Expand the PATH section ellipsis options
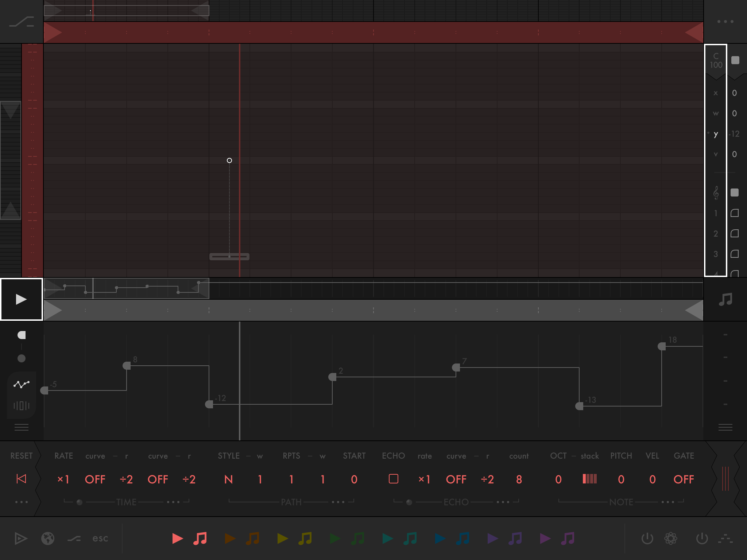This screenshot has height=560, width=747. point(339,502)
